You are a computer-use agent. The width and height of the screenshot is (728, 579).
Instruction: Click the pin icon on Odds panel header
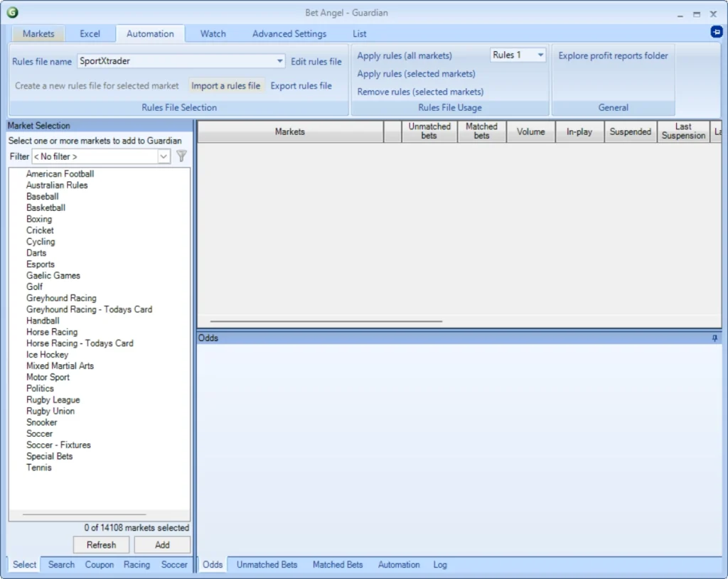click(x=714, y=338)
